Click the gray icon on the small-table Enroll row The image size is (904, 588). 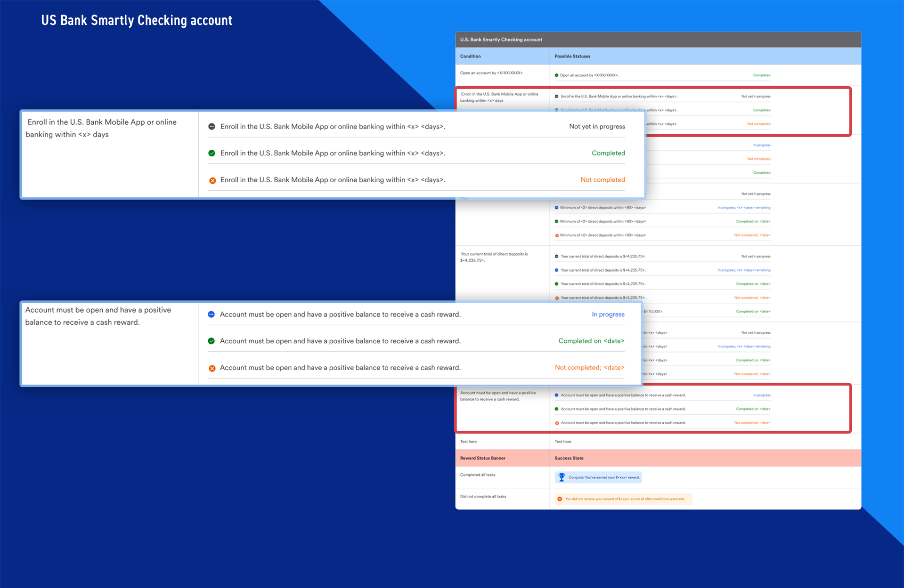coord(556,97)
